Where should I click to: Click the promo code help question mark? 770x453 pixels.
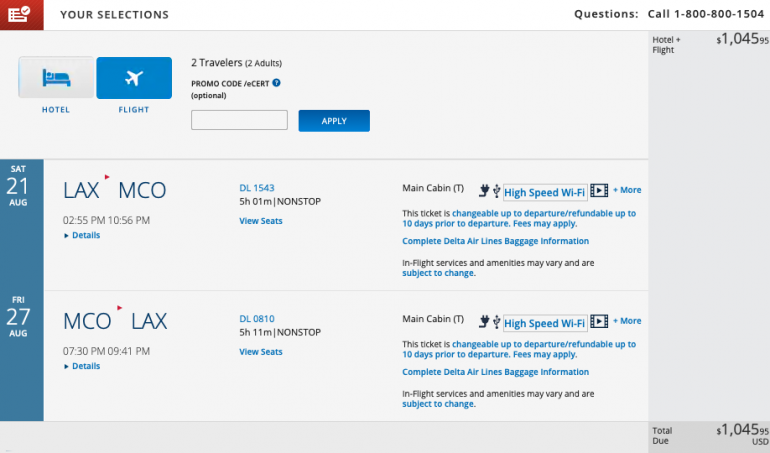pos(276,84)
